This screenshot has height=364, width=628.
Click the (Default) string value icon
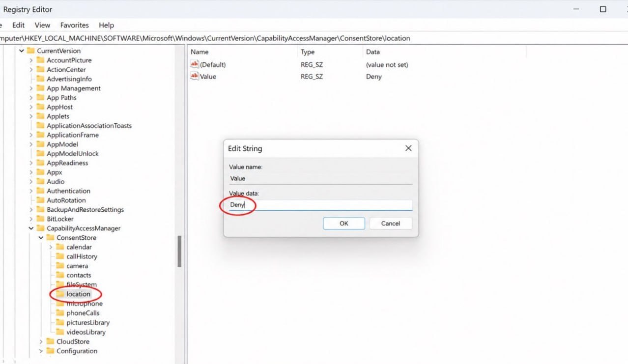coord(195,64)
